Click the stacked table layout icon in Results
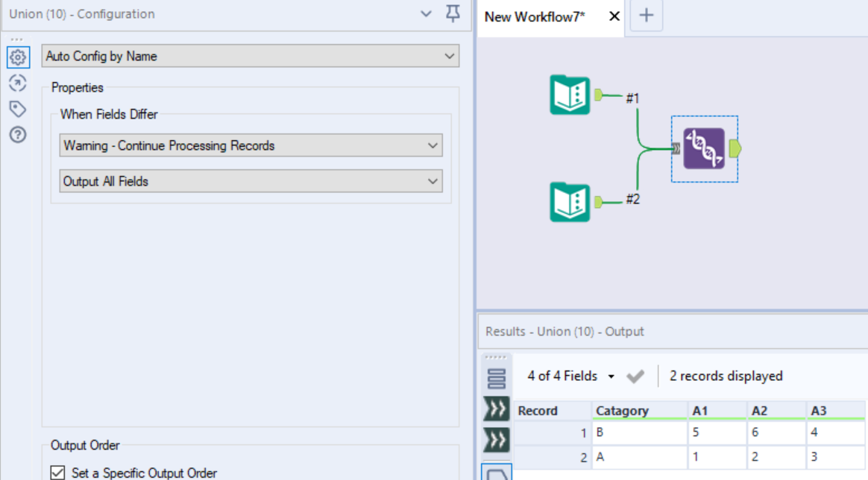868x480 pixels. coord(497,376)
